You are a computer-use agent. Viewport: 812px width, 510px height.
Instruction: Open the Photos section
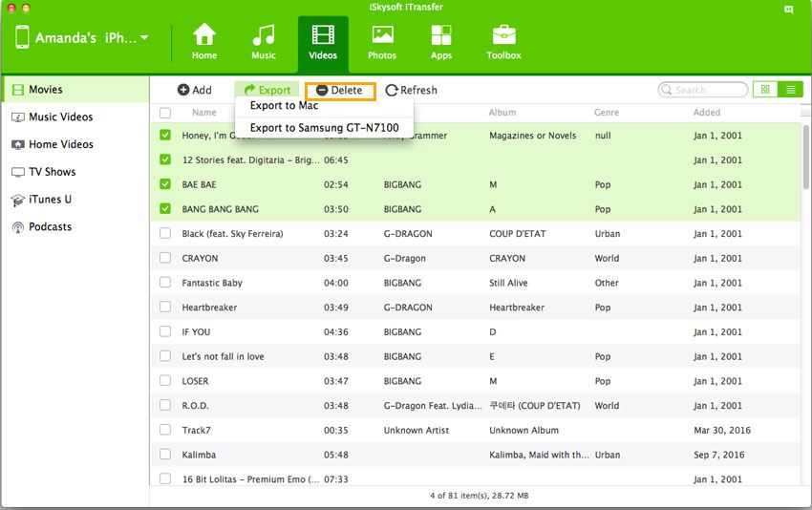(x=382, y=42)
